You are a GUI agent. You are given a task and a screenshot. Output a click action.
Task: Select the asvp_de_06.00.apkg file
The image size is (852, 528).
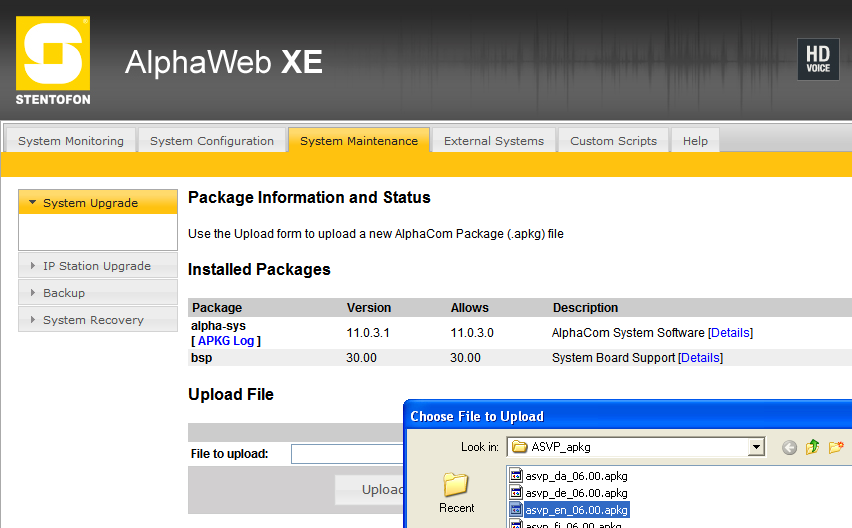[576, 493]
